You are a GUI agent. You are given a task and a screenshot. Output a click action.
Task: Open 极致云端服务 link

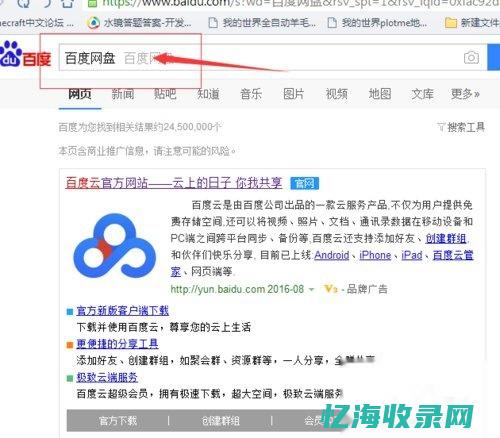click(x=107, y=377)
